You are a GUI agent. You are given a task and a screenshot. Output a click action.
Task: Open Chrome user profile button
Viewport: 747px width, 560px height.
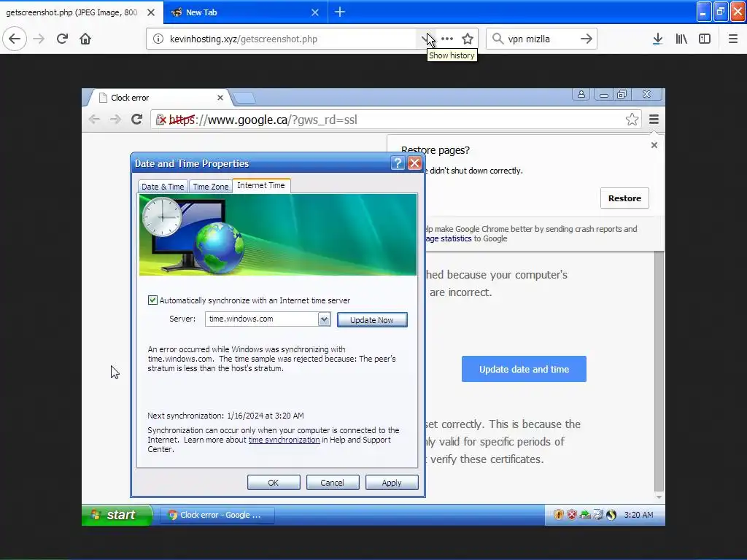pos(581,94)
